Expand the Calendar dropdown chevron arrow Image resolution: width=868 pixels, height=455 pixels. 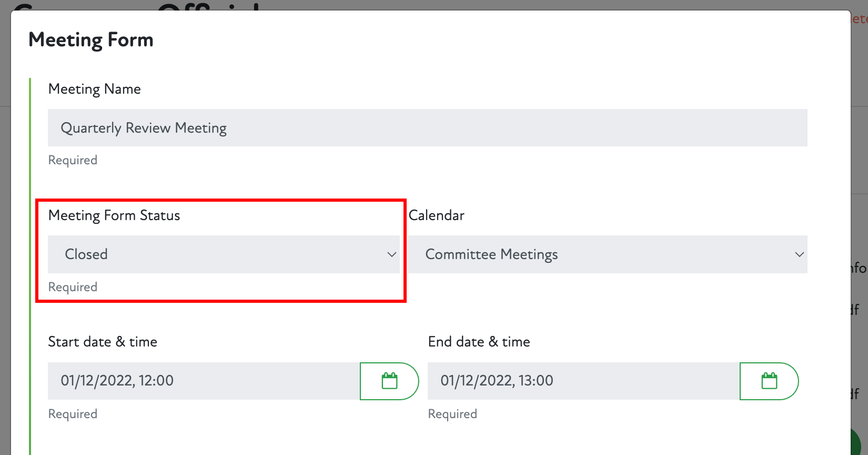(799, 254)
